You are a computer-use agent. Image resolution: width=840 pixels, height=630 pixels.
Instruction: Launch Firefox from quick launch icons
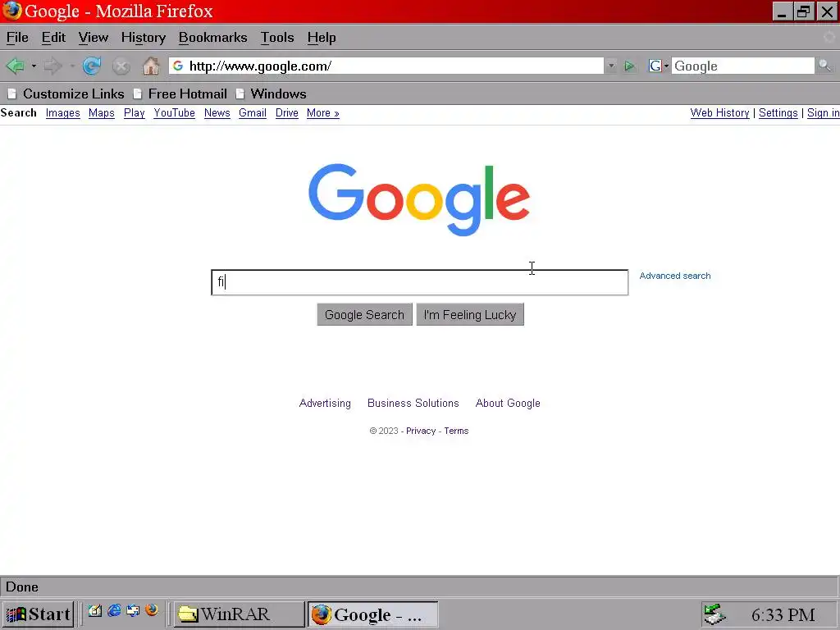point(152,610)
